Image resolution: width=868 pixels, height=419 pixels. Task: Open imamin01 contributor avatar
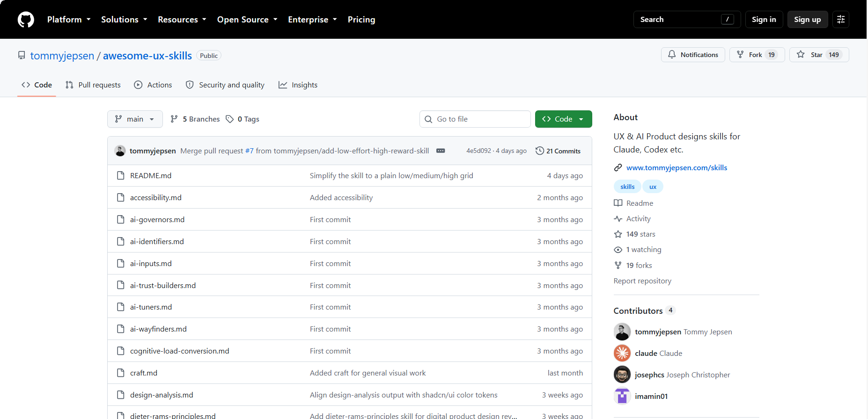pyautogui.click(x=622, y=396)
